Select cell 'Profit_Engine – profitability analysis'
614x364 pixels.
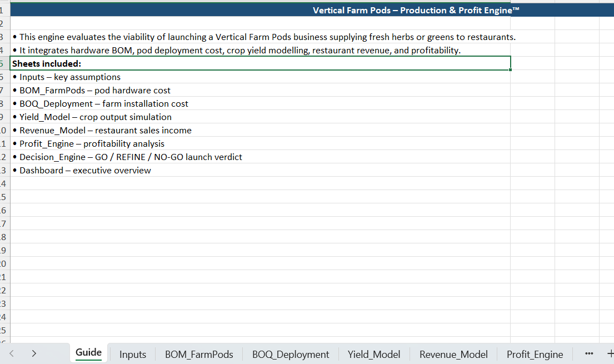coord(261,143)
